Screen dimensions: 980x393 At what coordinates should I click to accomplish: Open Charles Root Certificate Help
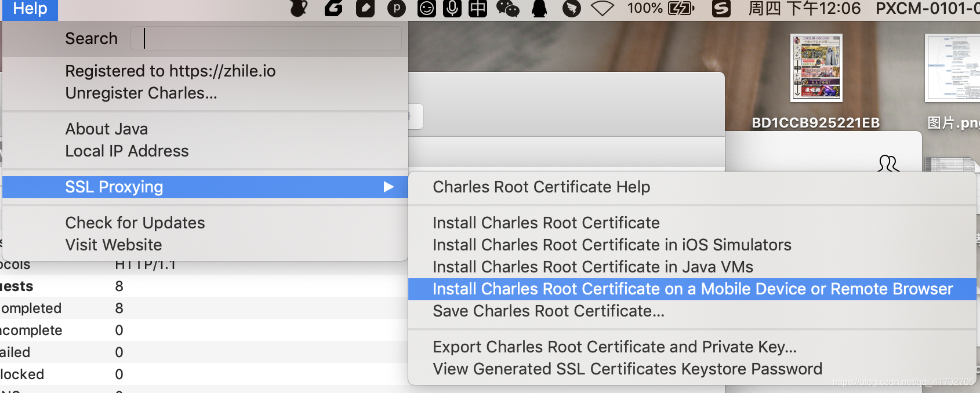[542, 187]
